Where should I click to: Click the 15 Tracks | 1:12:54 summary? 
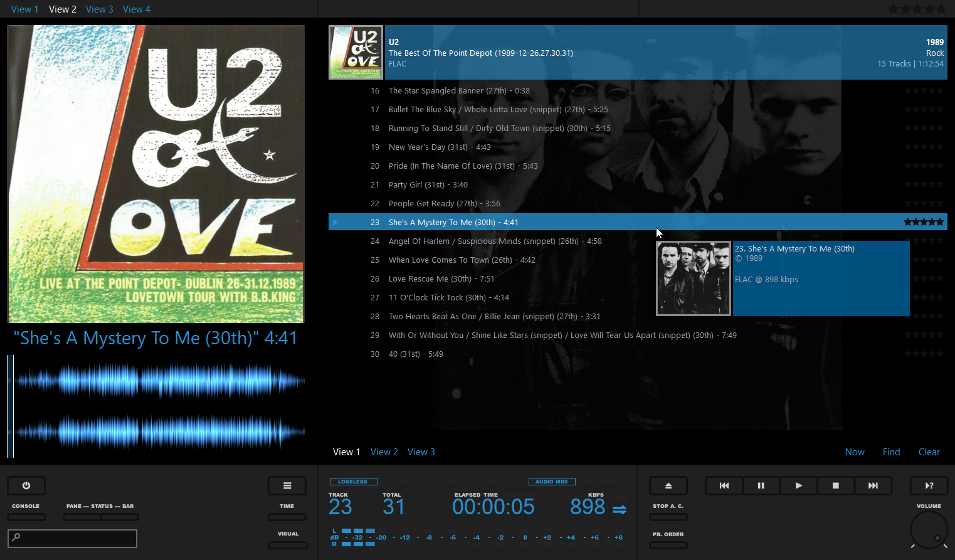tap(910, 64)
